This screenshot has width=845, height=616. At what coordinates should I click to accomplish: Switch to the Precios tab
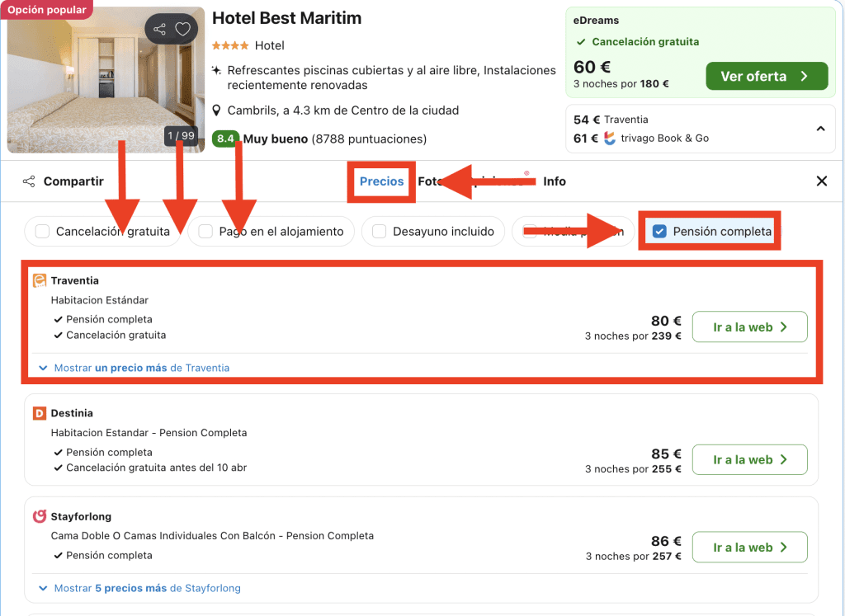click(x=381, y=181)
